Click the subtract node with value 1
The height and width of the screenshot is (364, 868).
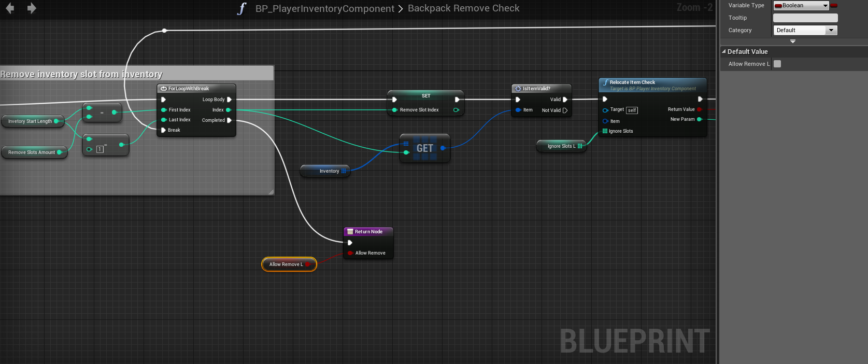pos(106,146)
